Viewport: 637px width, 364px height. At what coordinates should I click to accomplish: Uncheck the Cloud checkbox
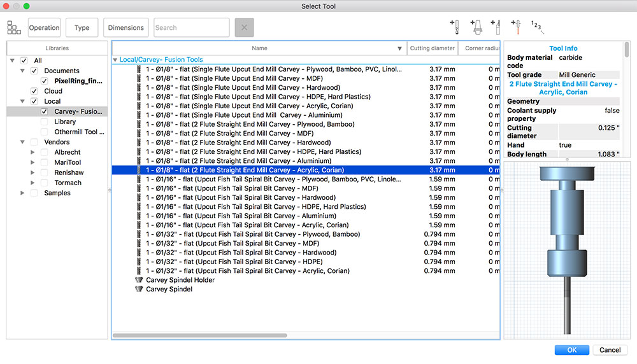click(34, 91)
